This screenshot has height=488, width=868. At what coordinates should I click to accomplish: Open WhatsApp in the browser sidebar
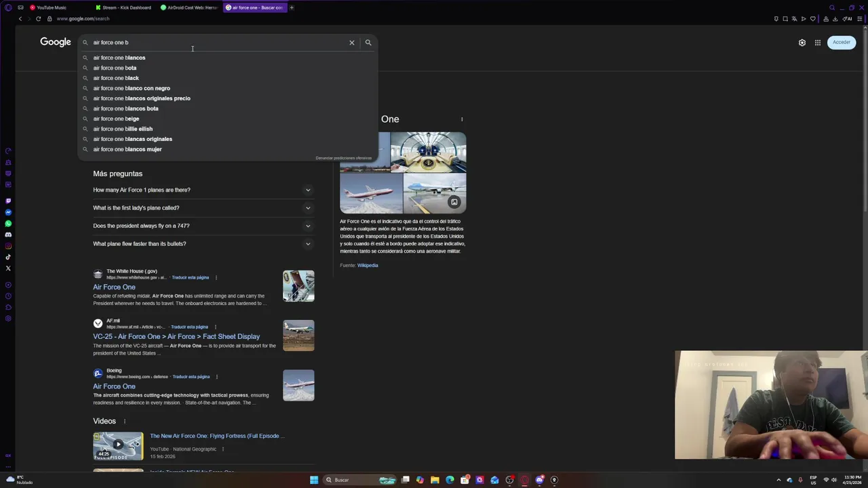point(8,224)
